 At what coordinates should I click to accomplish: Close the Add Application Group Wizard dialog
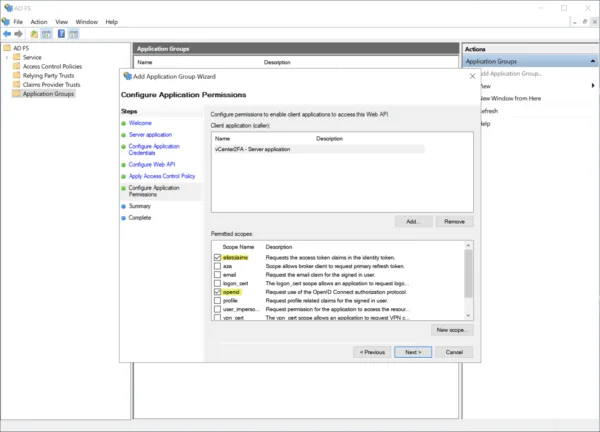(473, 76)
